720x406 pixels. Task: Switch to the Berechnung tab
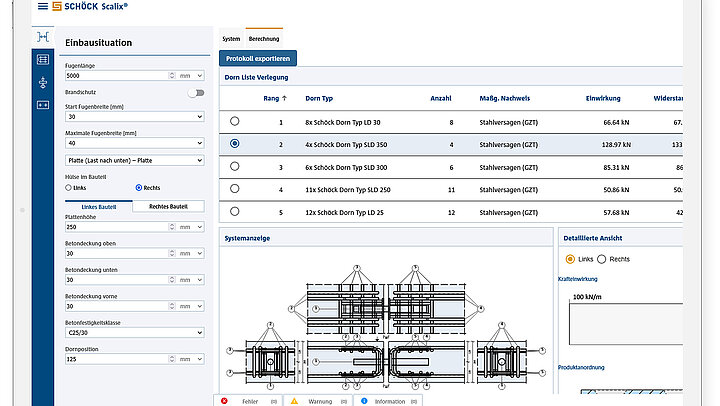click(264, 39)
